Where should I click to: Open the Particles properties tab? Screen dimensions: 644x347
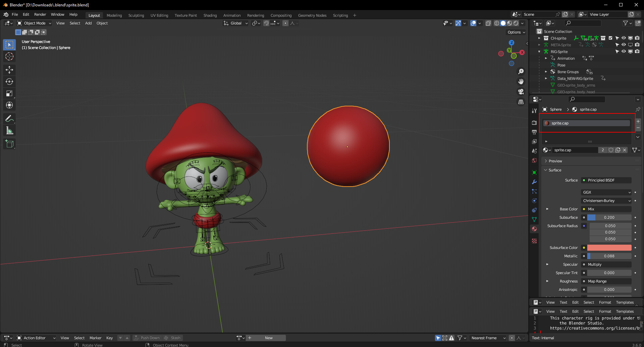534,191
